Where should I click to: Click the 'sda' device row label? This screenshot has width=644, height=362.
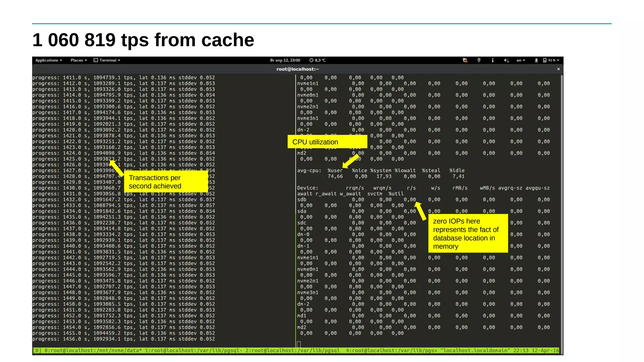tap(302, 211)
